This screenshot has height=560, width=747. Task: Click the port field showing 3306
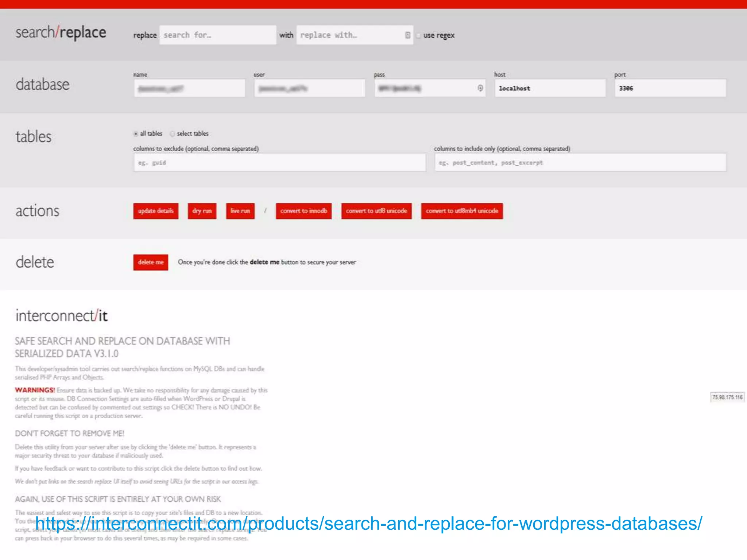pos(670,88)
